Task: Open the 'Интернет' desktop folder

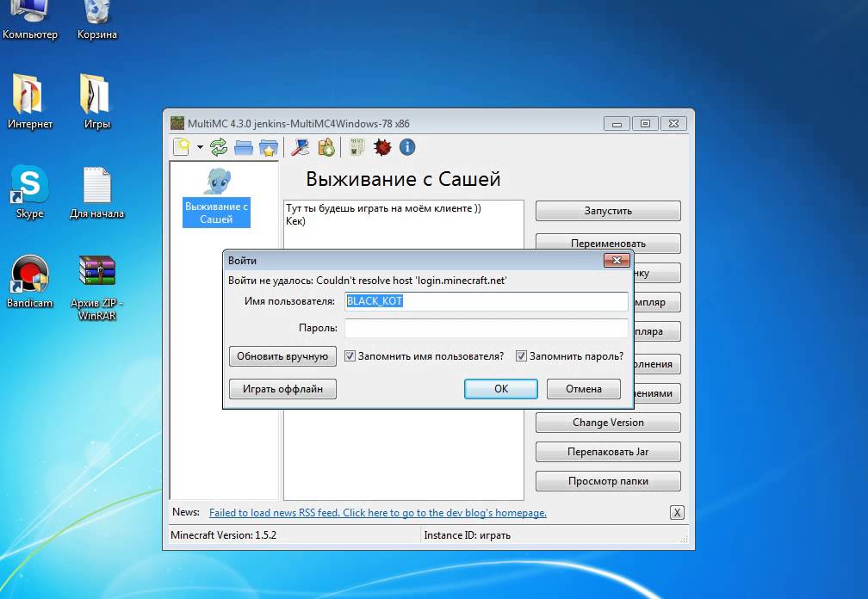Action: 30,102
